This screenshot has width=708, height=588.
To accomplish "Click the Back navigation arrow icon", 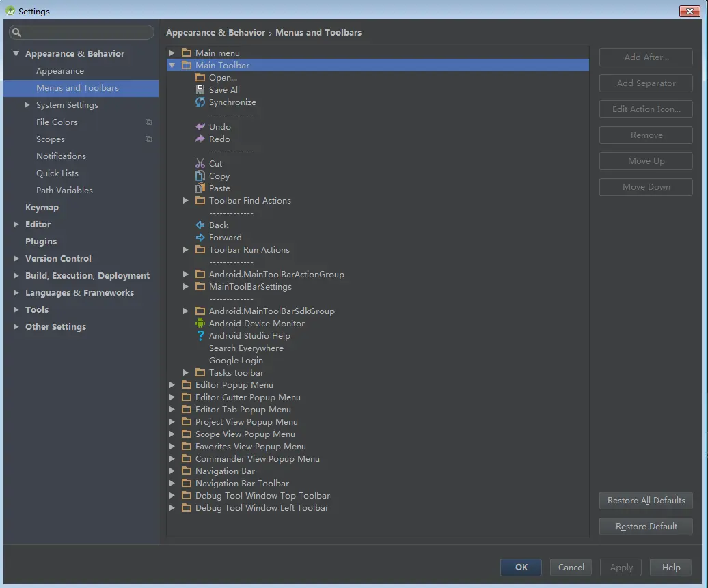I will (x=200, y=225).
